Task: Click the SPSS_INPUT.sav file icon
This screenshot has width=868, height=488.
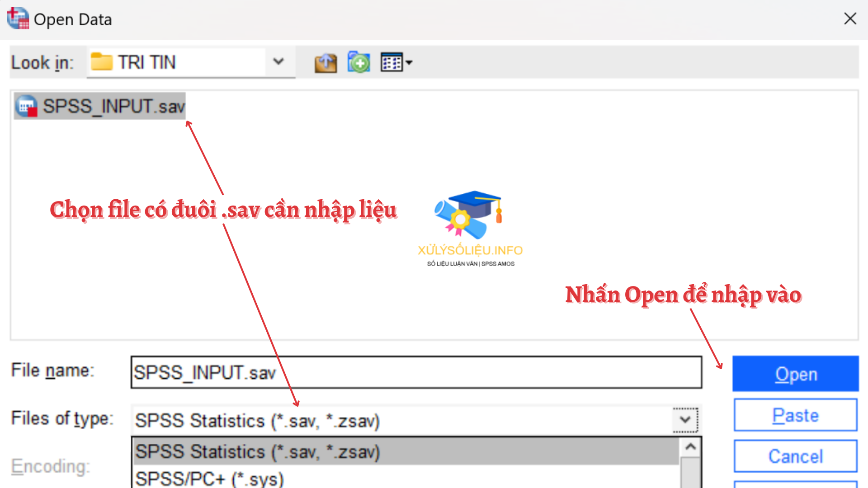Action: point(26,107)
